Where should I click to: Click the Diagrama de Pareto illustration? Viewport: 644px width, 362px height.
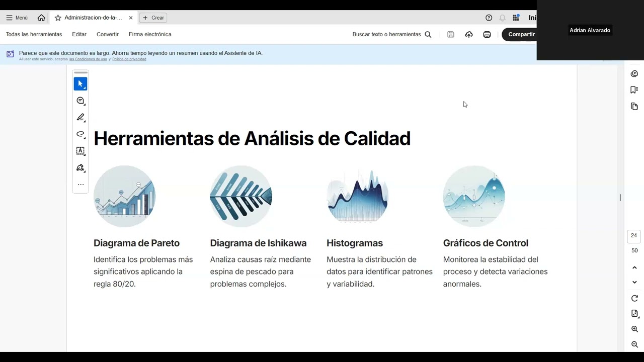[x=124, y=197]
